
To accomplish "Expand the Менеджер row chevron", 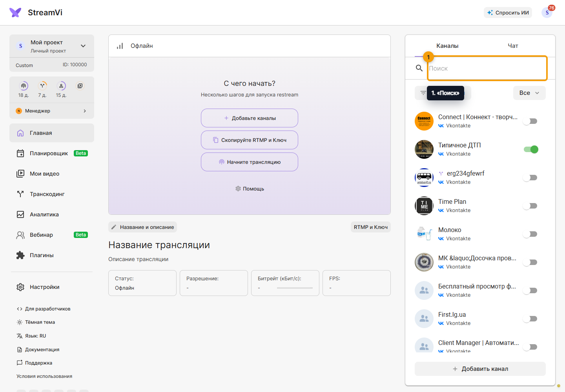I will (85, 111).
